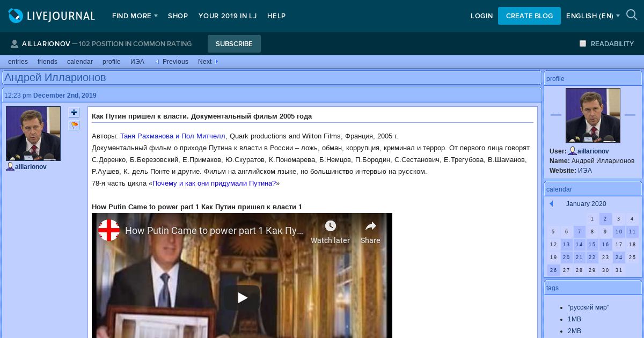Click the user icon beside AILLARIONOV
The image size is (644, 338).
point(14,44)
